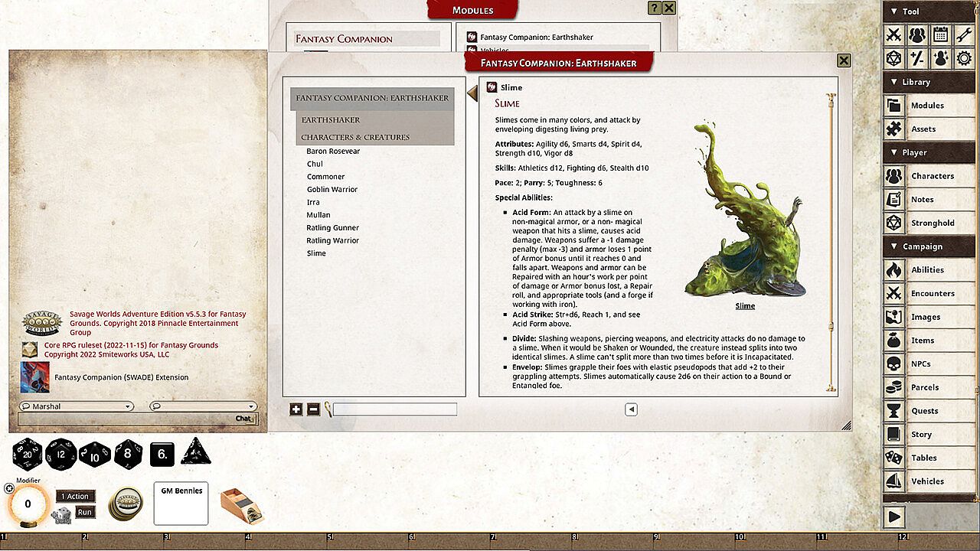Viewport: 980px width, 551px height.
Task: Open the Combat Tracker crossed-swords tool
Action: [893, 34]
